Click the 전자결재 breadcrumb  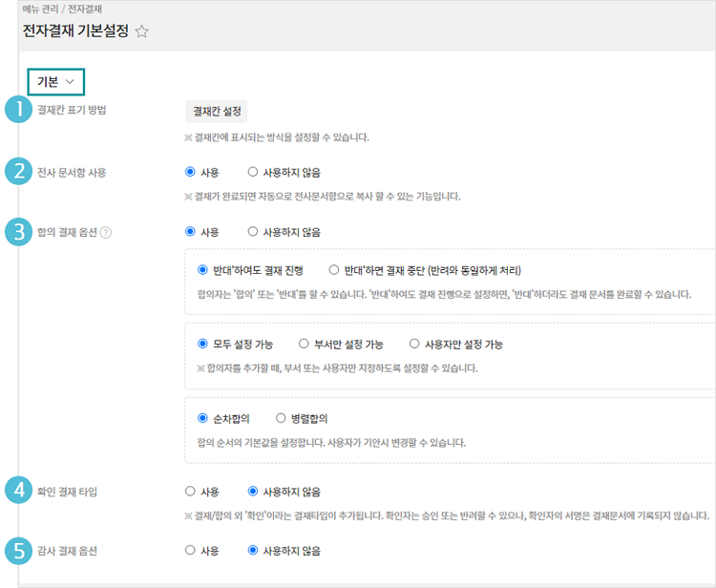(85, 10)
